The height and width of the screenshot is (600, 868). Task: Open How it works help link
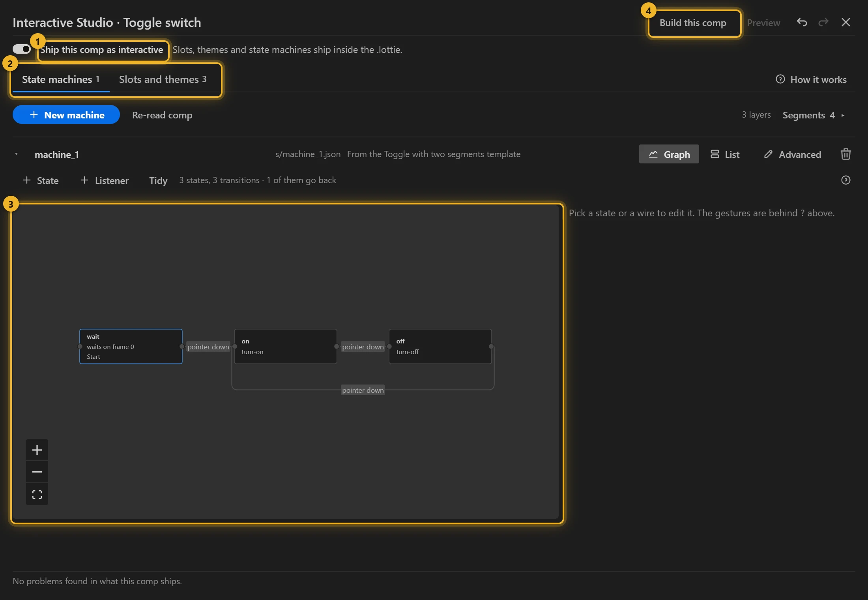811,79
